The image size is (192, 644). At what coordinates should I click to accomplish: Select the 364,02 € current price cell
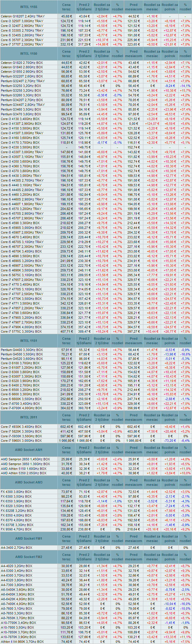coord(67,408)
